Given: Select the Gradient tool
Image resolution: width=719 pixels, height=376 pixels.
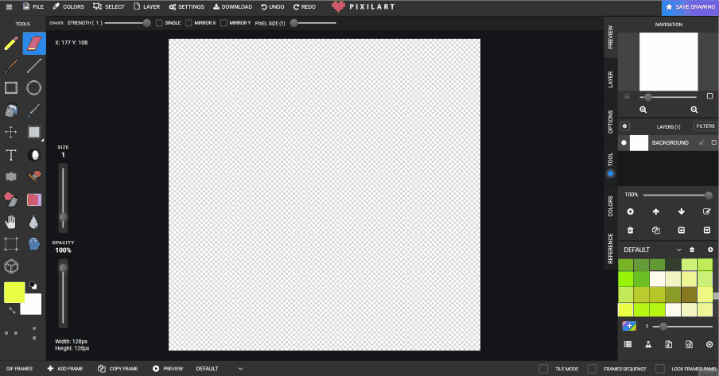Looking at the screenshot, I should [x=34, y=199].
